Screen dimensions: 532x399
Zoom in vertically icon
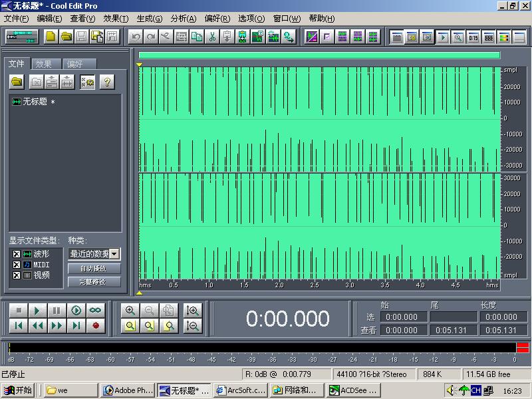coord(192,311)
